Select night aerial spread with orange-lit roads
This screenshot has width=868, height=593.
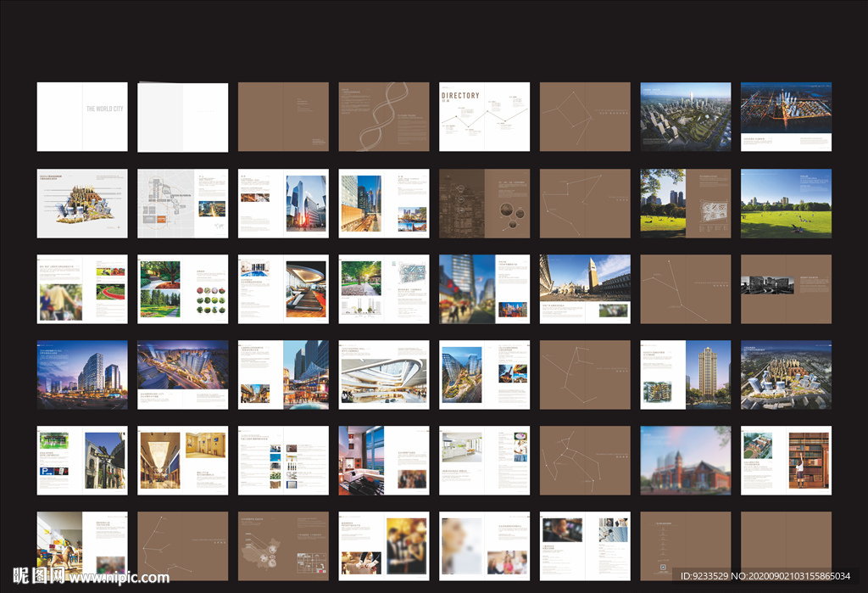[786, 117]
